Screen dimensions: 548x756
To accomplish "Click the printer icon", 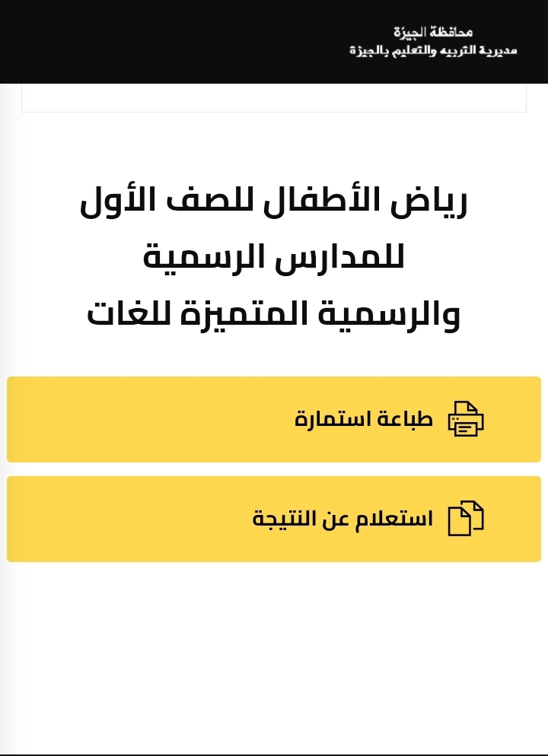I will [x=466, y=419].
